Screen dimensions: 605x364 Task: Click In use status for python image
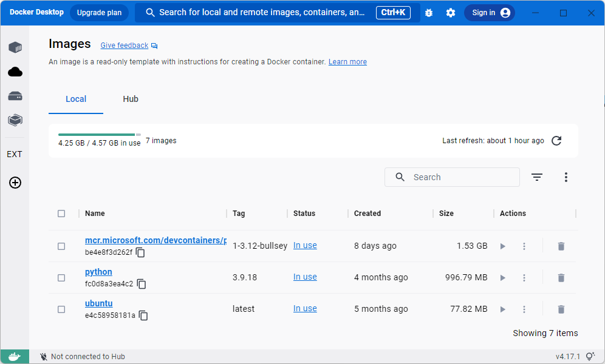pyautogui.click(x=305, y=277)
